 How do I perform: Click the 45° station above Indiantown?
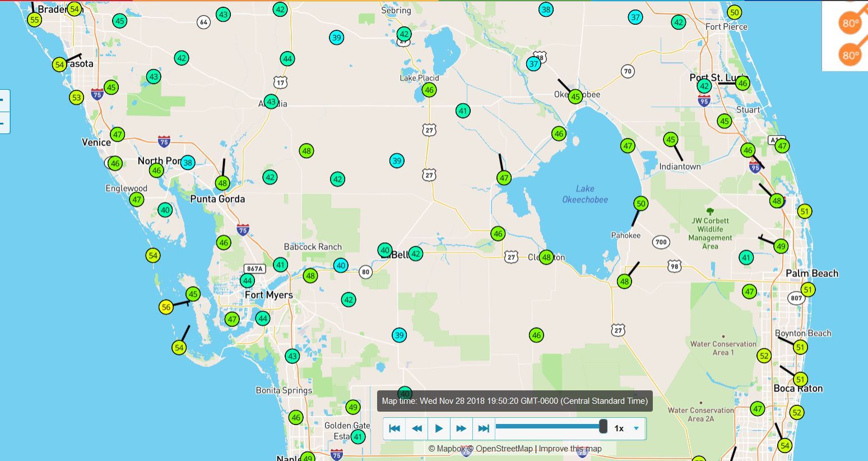(671, 139)
